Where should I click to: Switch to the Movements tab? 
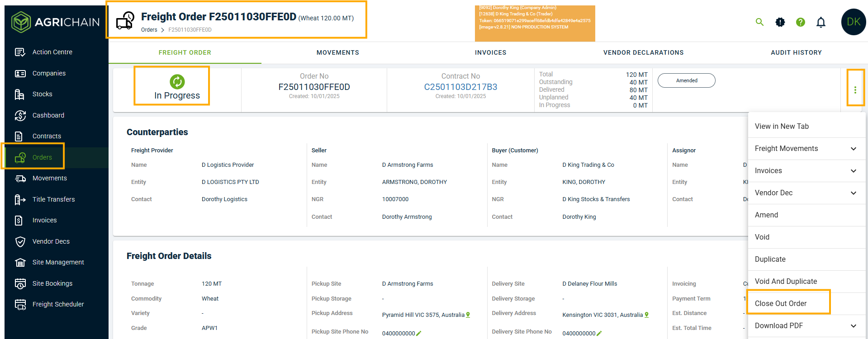338,52
